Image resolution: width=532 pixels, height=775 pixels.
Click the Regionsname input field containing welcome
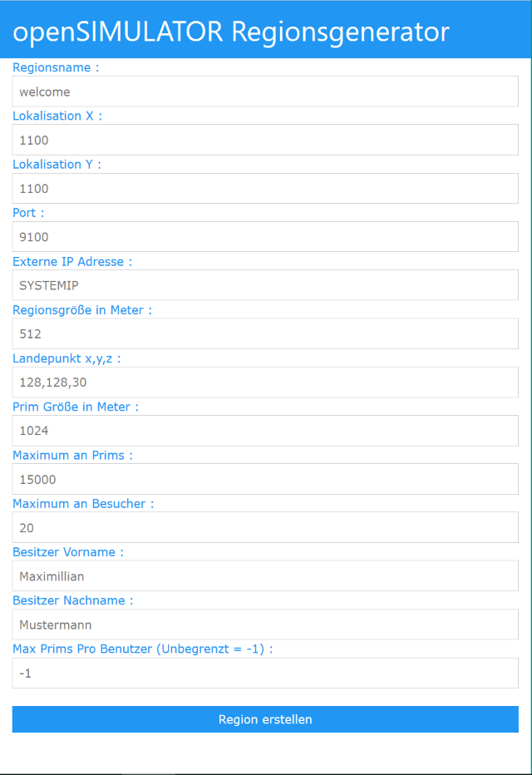point(265,91)
